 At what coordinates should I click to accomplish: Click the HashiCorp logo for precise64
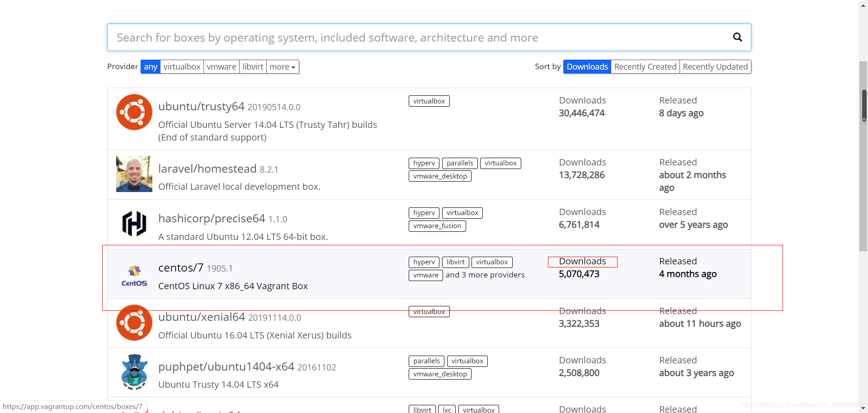[x=134, y=224]
